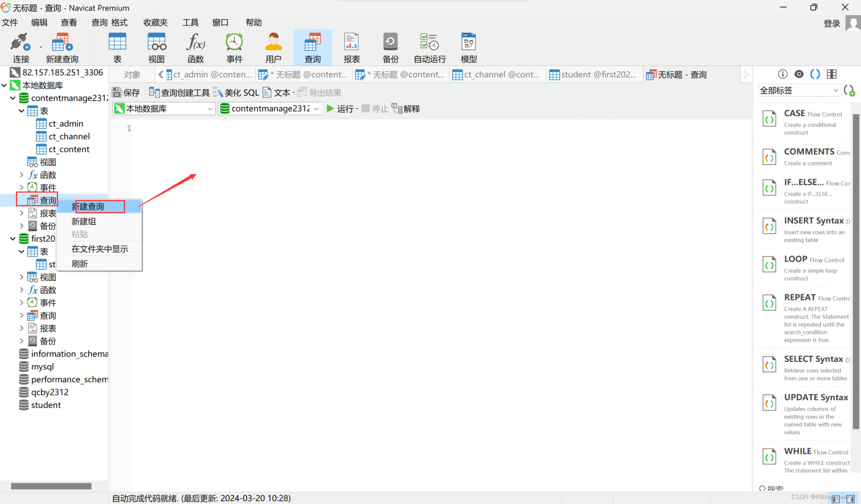This screenshot has width=861, height=504.
Task: Click the left panel horizontal scrollbar
Action: point(51,486)
